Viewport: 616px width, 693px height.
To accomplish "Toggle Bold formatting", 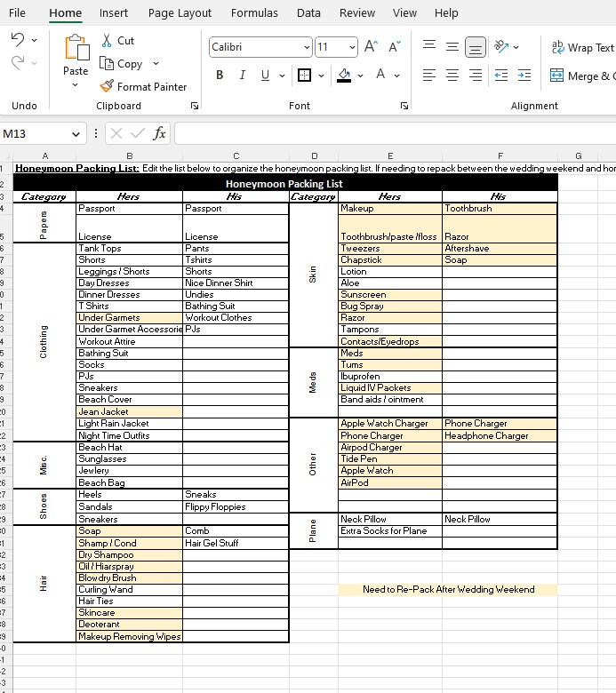I will 220,76.
